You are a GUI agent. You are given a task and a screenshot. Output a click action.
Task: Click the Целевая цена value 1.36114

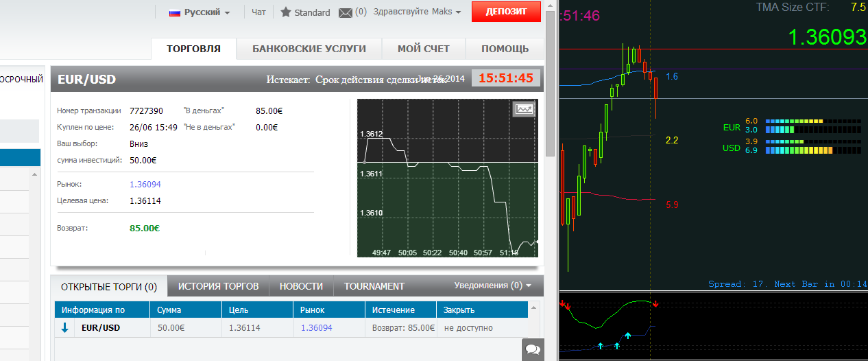coord(145,201)
